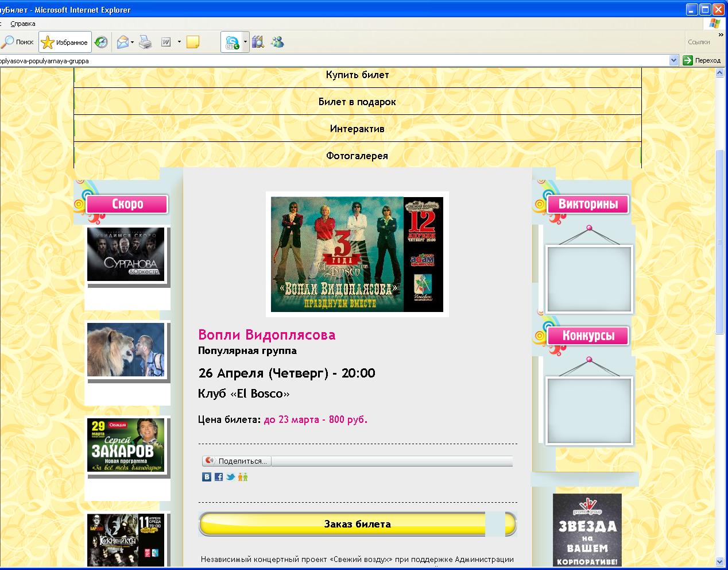Click the Поделиться... share button
This screenshot has height=570, width=728.
point(237,461)
